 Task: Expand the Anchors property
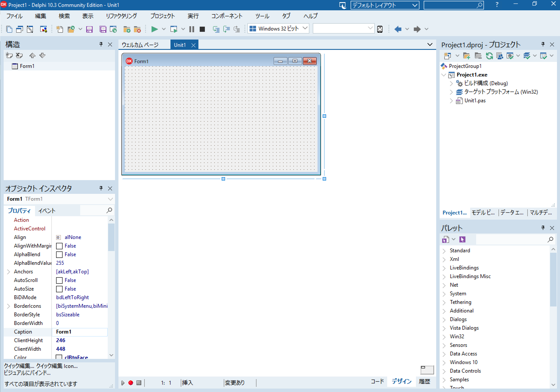tap(9, 272)
